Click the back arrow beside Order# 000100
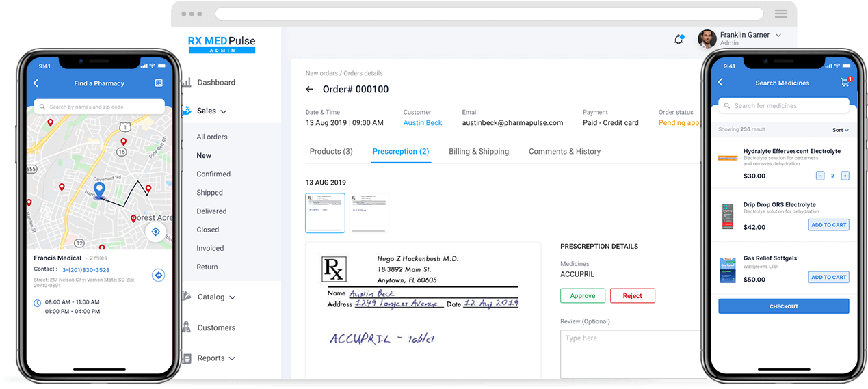 coord(309,90)
